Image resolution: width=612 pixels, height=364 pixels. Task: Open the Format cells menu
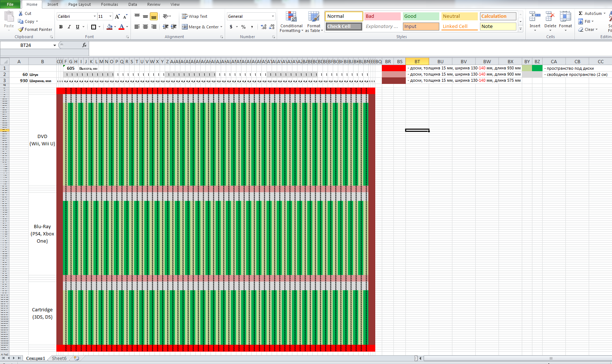565,21
